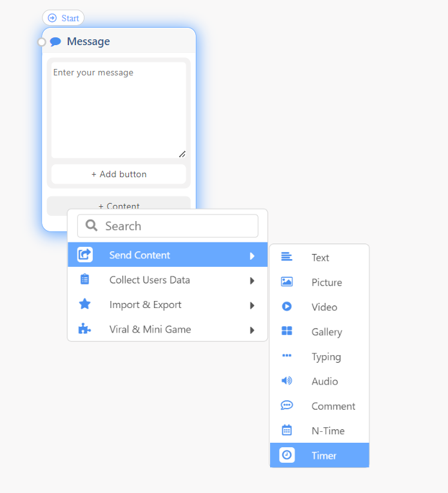Open the Viral & Mini Game menu entry
This screenshot has width=448, height=493.
(168, 329)
